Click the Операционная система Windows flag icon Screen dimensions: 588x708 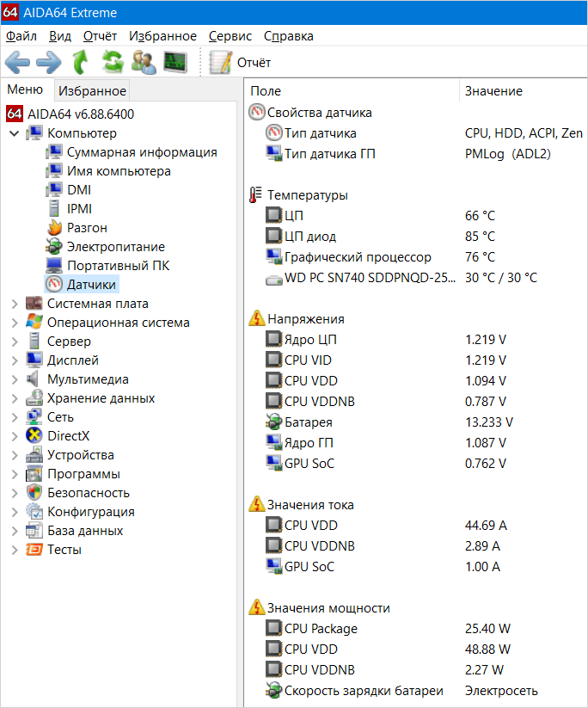coord(34,323)
